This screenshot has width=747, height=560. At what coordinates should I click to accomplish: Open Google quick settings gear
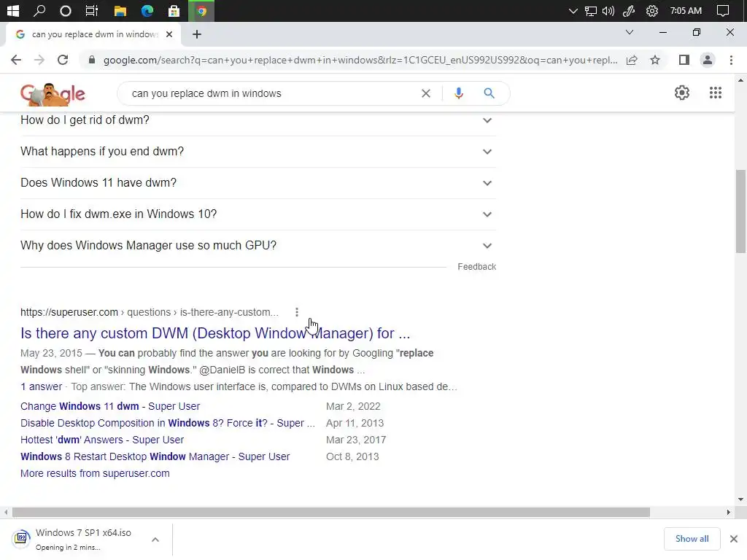[x=682, y=93]
